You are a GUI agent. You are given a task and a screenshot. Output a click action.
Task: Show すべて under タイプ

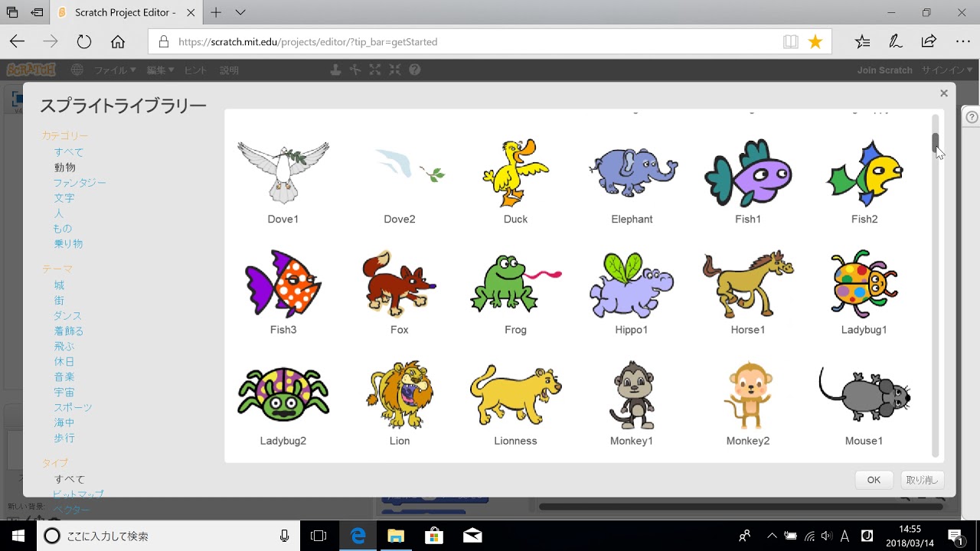pos(69,480)
